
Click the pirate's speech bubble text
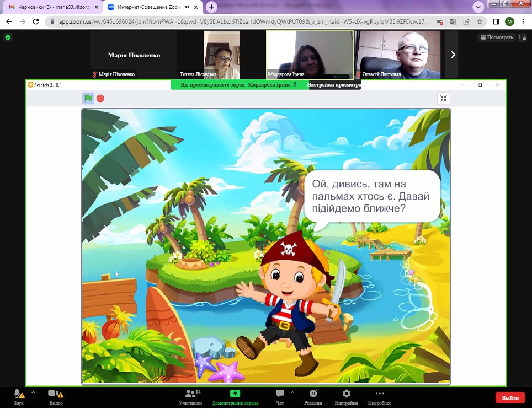(370, 196)
